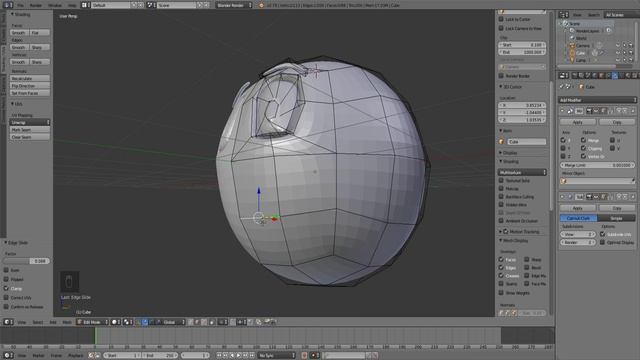Viewport: 640px width, 360px height.
Task: Click the Cube mesh icon in outliner
Action: pos(572,53)
